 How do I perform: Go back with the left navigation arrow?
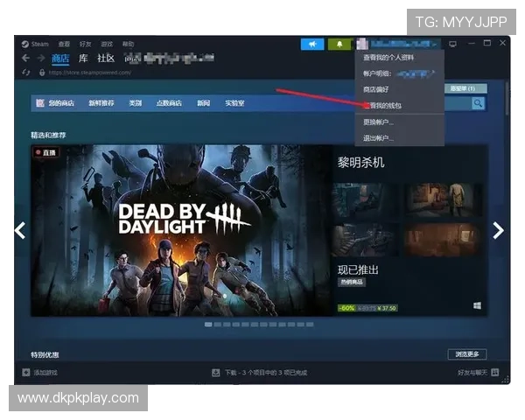[x=25, y=59]
